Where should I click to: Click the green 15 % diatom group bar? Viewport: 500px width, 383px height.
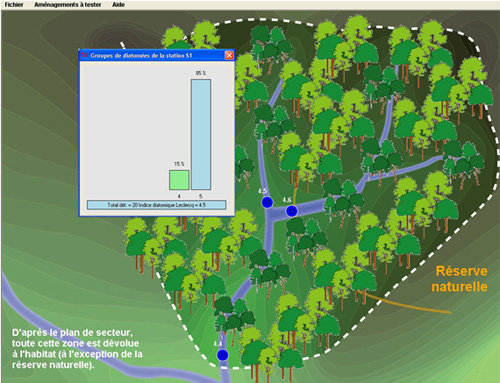(x=179, y=180)
